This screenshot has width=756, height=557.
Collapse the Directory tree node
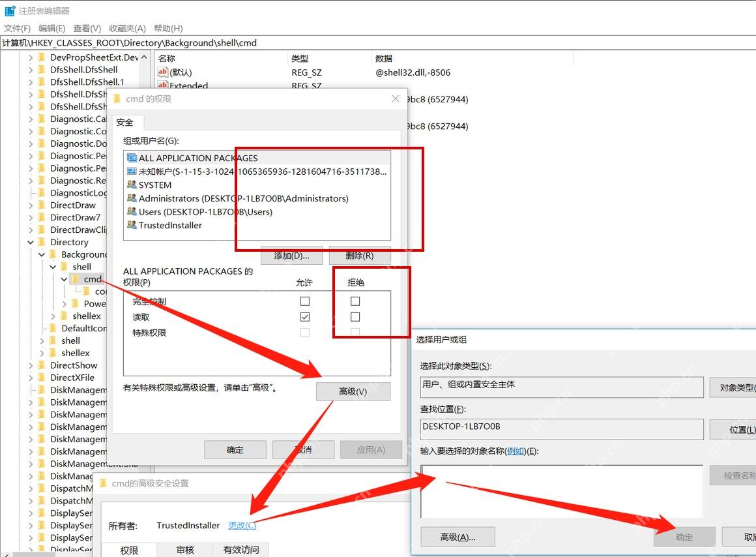pos(31,242)
